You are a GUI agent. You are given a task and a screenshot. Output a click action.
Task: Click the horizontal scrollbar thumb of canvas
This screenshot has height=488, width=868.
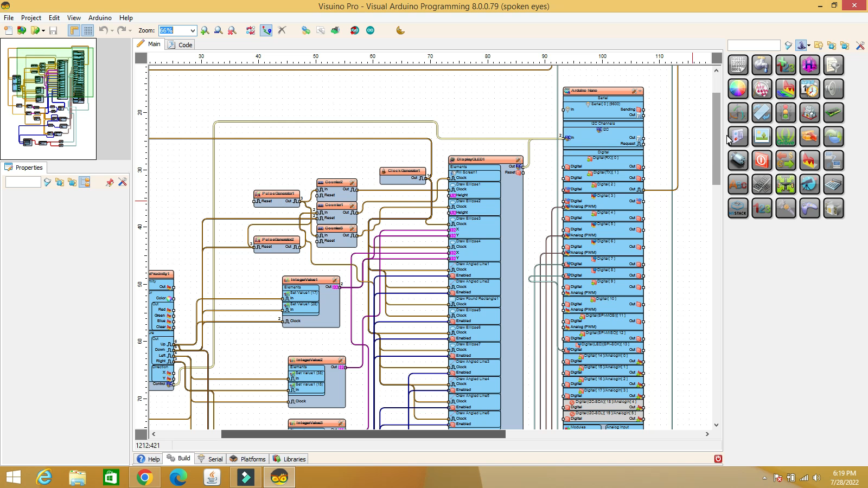(x=363, y=434)
